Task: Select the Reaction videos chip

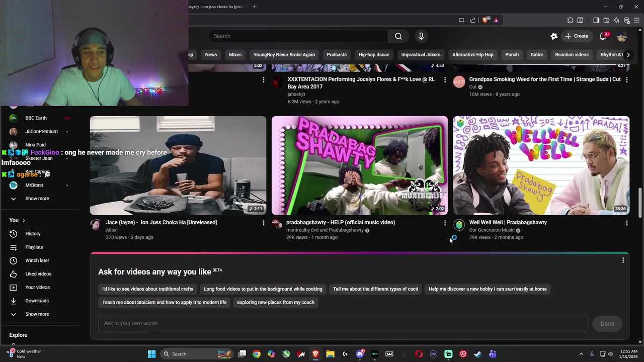Action: [572, 55]
